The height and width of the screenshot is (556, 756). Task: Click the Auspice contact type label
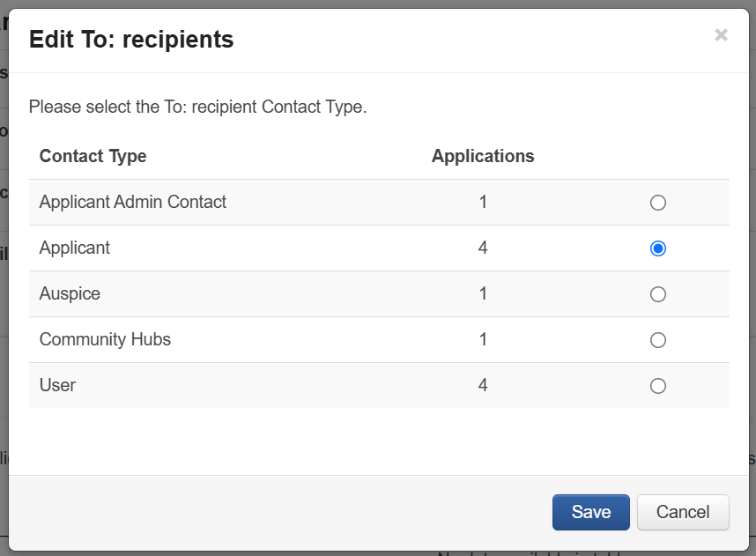point(70,293)
